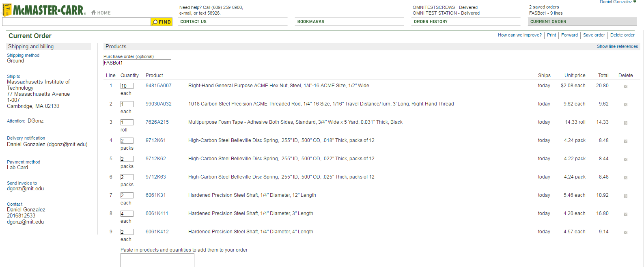This screenshot has width=644, height=267.
Task: Click the '2 saved orders' text
Action: tap(544, 7)
